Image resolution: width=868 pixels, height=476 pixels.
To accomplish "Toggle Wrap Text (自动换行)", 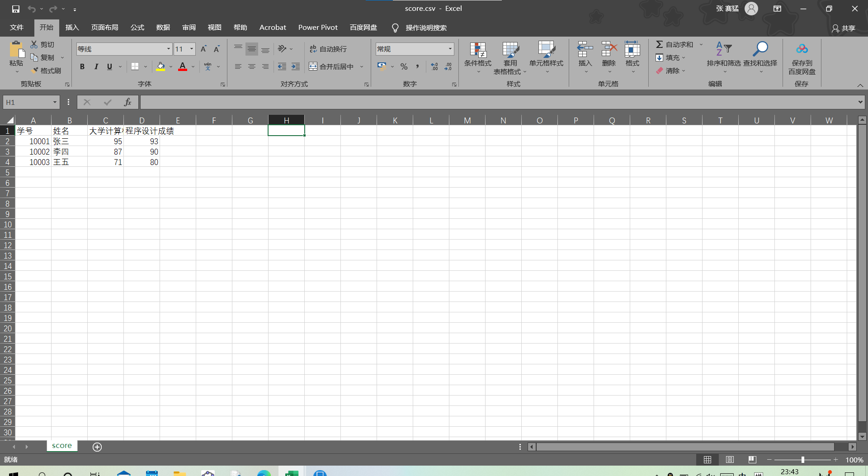I will click(328, 49).
